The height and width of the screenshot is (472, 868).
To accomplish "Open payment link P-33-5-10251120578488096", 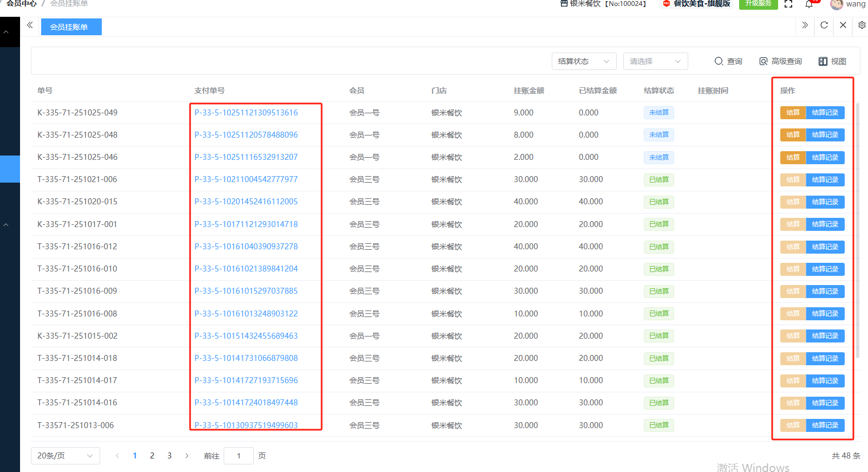I will click(246, 135).
